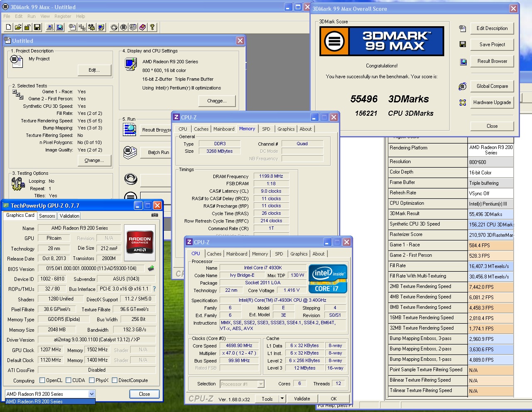
Task: Click the New project toolbar icon
Action: [x=8, y=27]
